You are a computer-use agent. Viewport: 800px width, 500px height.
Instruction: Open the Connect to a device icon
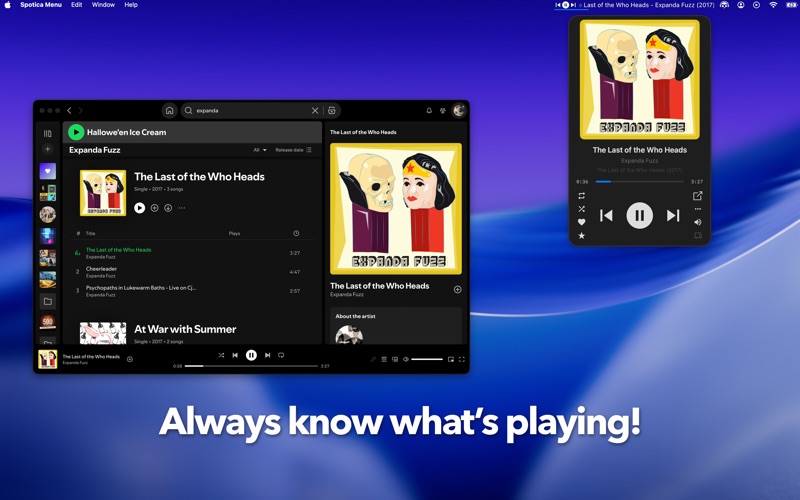tap(395, 359)
